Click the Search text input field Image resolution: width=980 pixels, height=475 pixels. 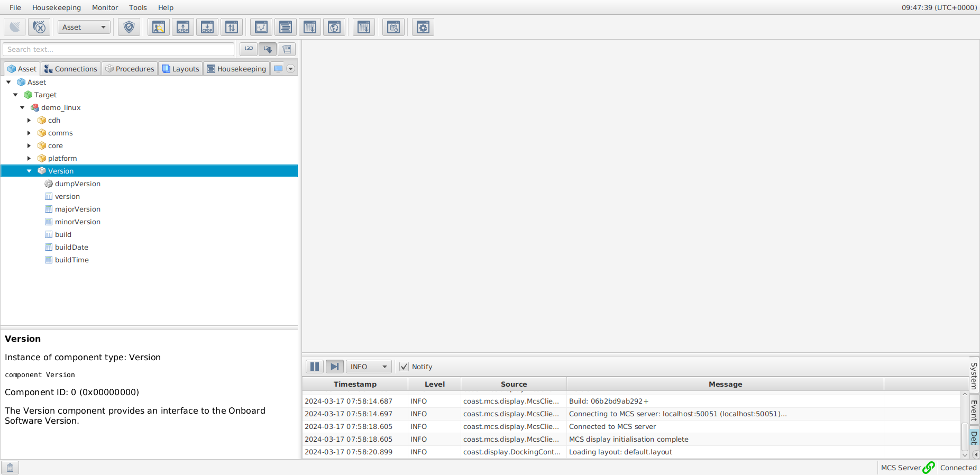[118, 49]
